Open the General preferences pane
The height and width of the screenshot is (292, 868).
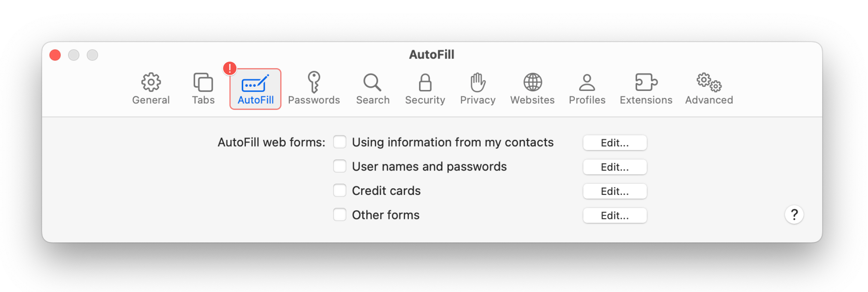pos(151,88)
